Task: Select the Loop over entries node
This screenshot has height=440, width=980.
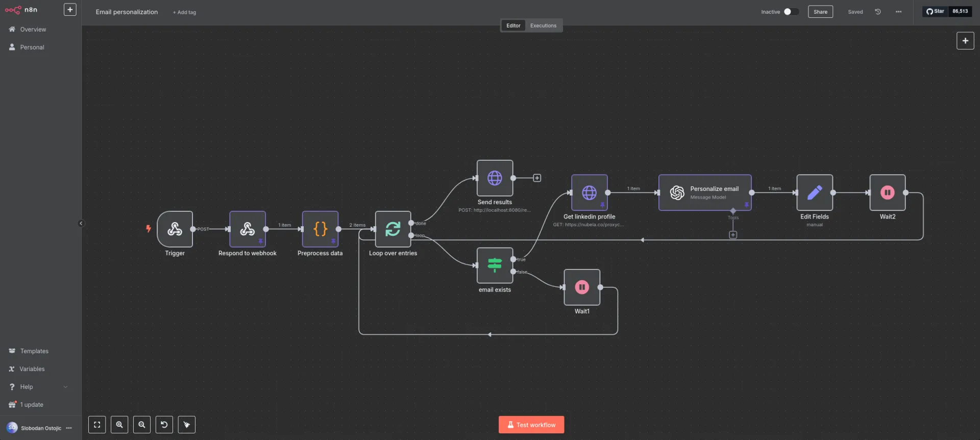Action: pyautogui.click(x=393, y=229)
